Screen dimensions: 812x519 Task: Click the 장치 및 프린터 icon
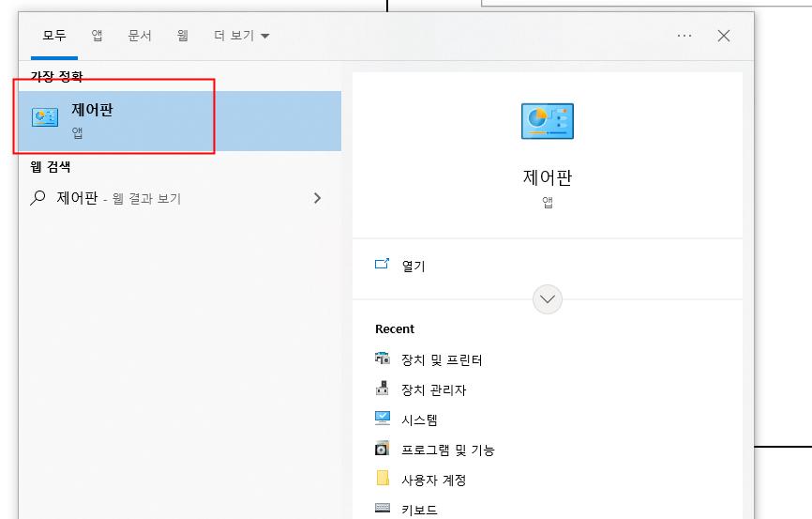click(x=383, y=359)
